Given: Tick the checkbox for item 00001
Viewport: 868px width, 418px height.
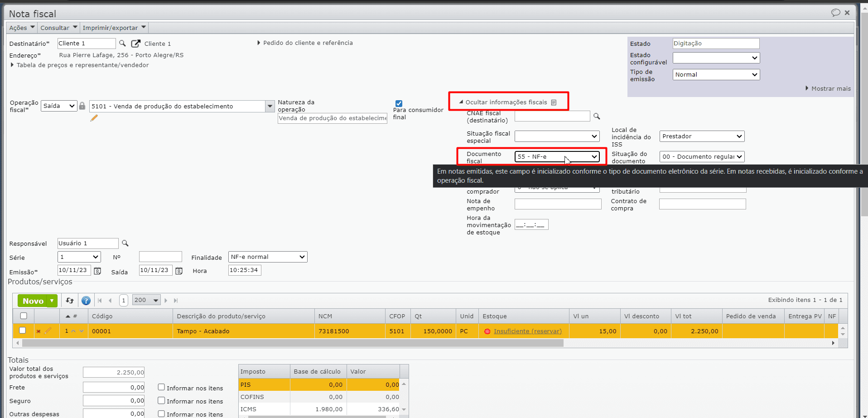Looking at the screenshot, I should [x=23, y=331].
